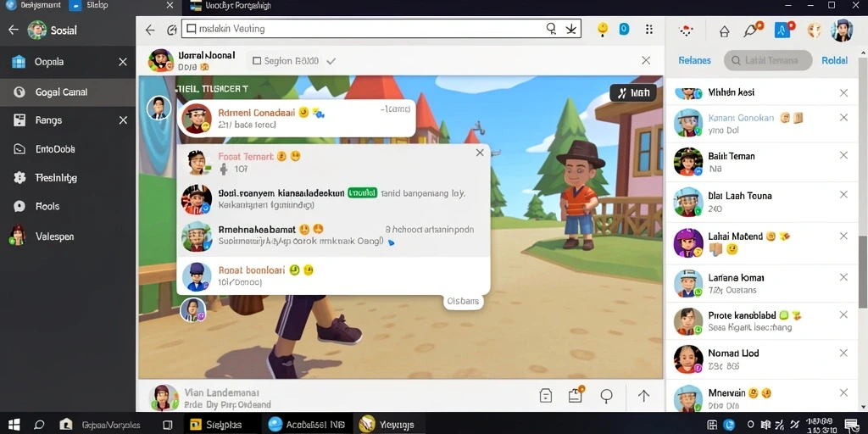Viewport: 868px width, 434px height.
Task: Select Ropat boonloari in the popup
Action: point(333,275)
